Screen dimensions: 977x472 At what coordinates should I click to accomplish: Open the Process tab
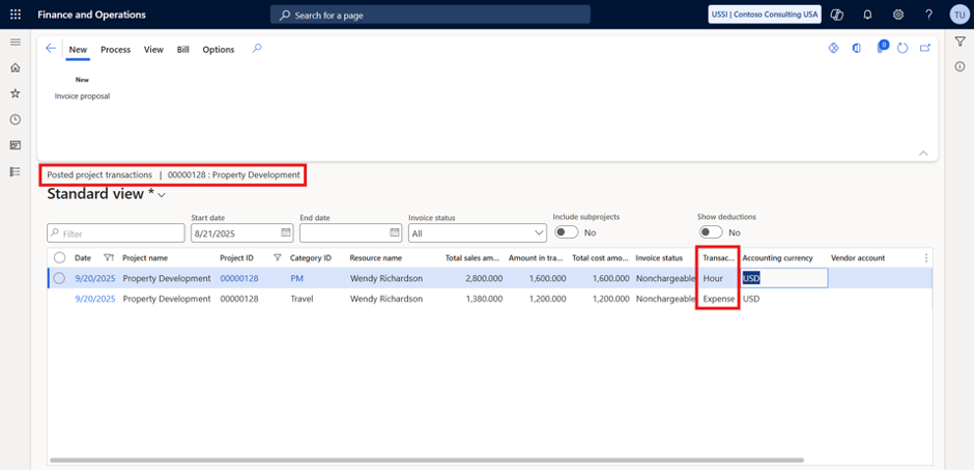116,50
